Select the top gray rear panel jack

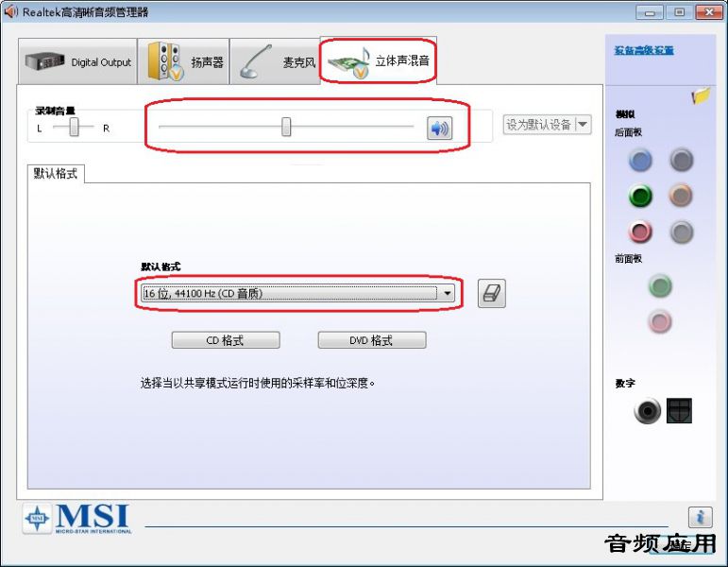tap(681, 161)
